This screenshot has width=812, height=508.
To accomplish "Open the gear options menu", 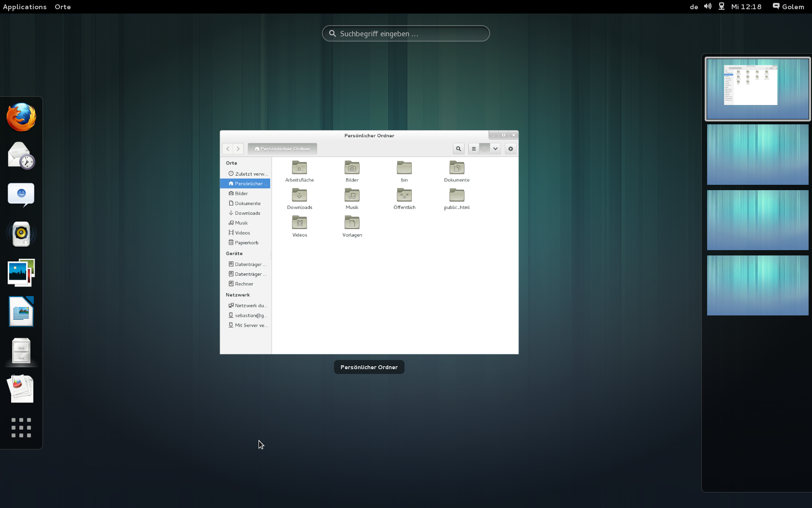I will coord(510,149).
